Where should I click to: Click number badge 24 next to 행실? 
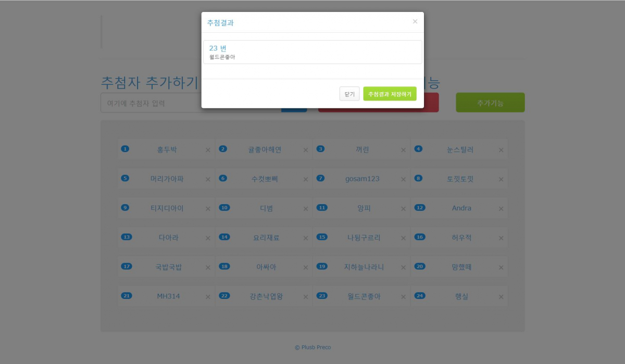tap(420, 296)
